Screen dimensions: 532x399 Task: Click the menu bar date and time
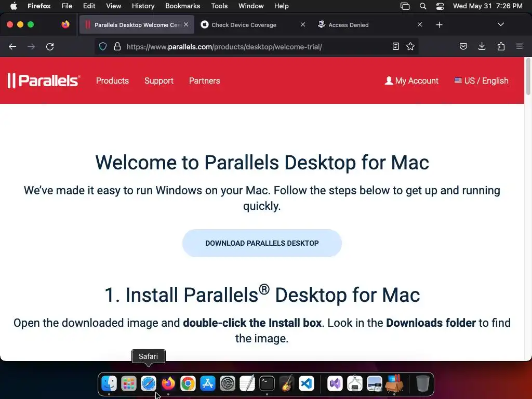point(487,6)
